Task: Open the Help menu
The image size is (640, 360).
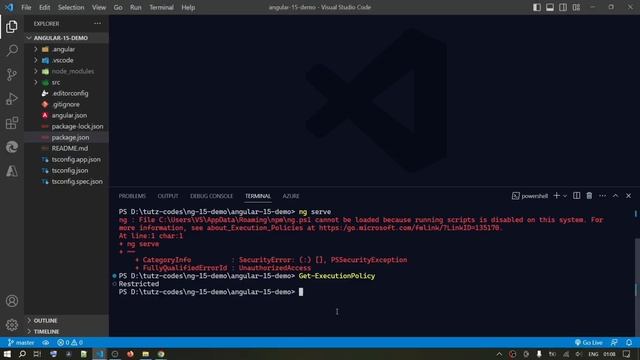Action: pos(188,7)
